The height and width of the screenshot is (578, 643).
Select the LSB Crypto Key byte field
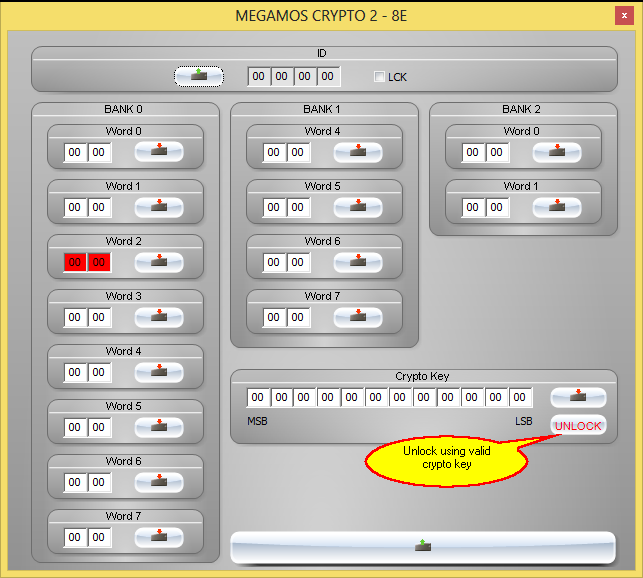(520, 397)
